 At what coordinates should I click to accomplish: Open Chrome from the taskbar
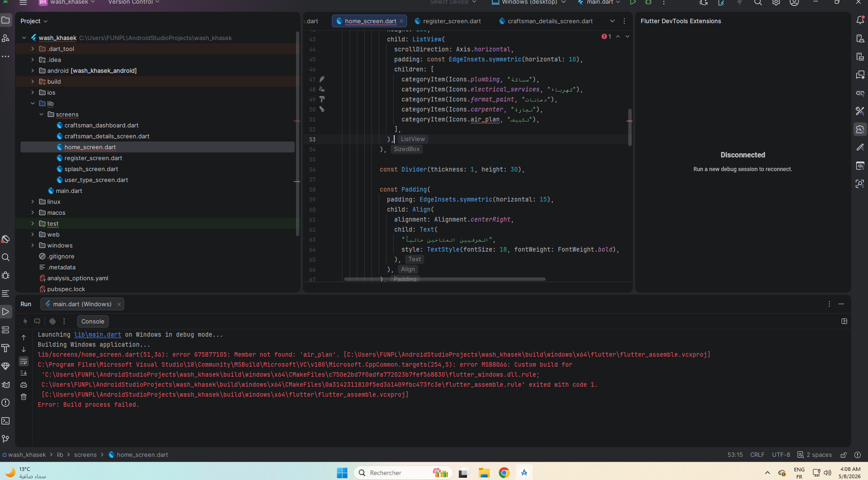click(x=504, y=473)
